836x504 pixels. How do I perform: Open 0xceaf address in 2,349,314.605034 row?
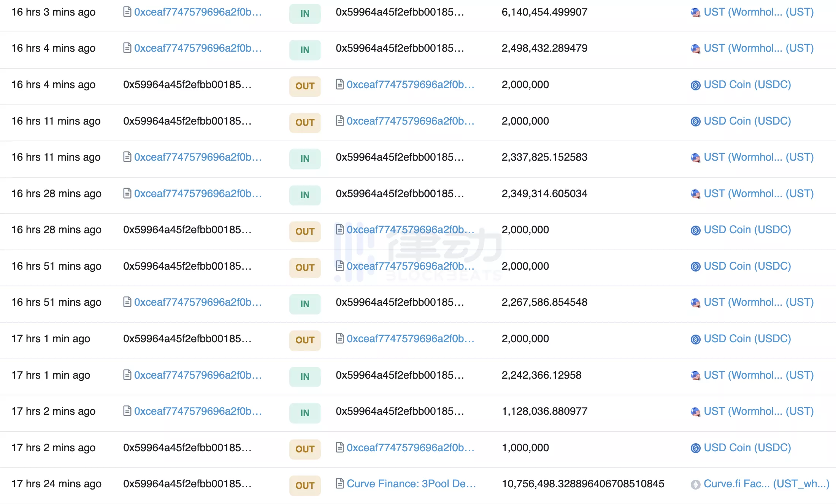click(x=198, y=193)
